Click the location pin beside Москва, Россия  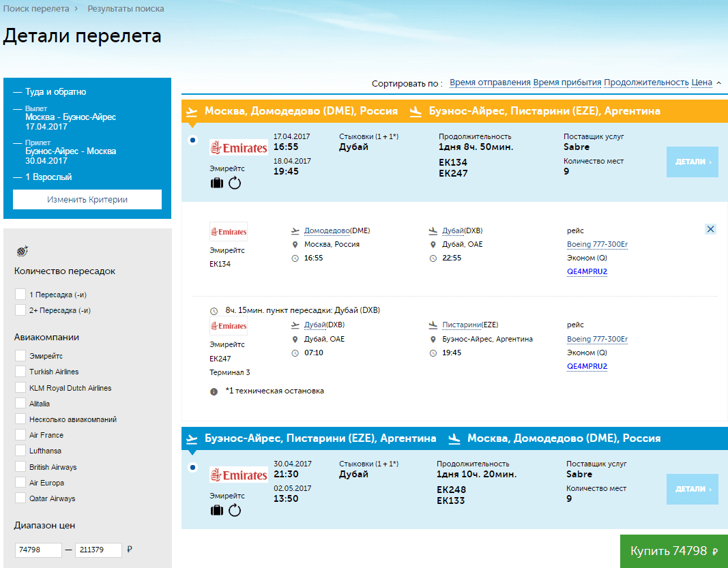[295, 245]
